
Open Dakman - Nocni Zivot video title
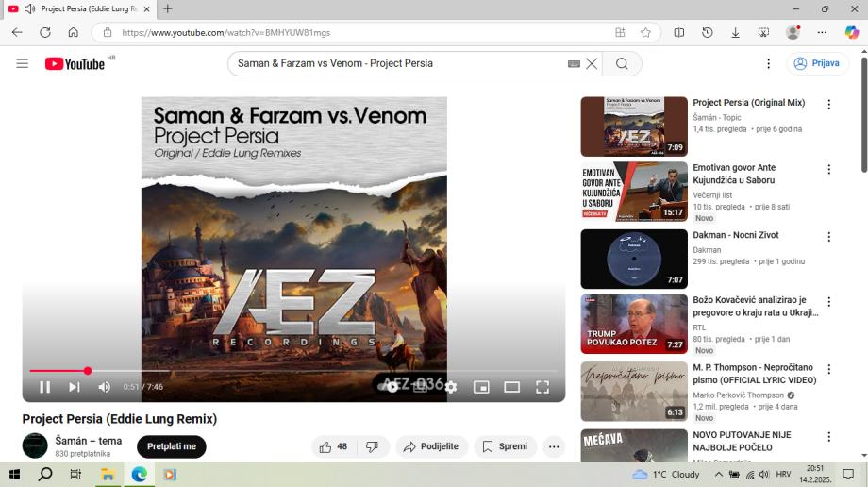[x=736, y=235]
